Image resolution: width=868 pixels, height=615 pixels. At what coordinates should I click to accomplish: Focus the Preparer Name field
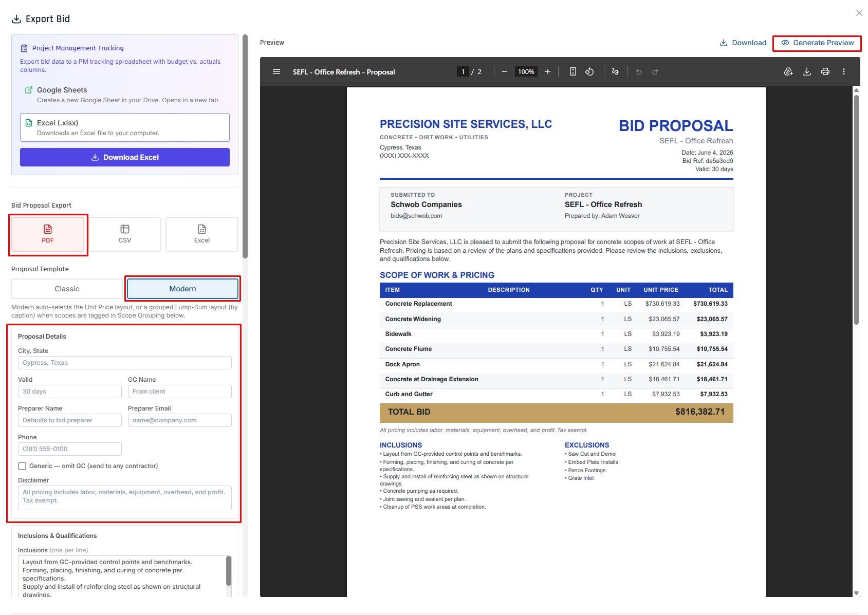click(70, 420)
